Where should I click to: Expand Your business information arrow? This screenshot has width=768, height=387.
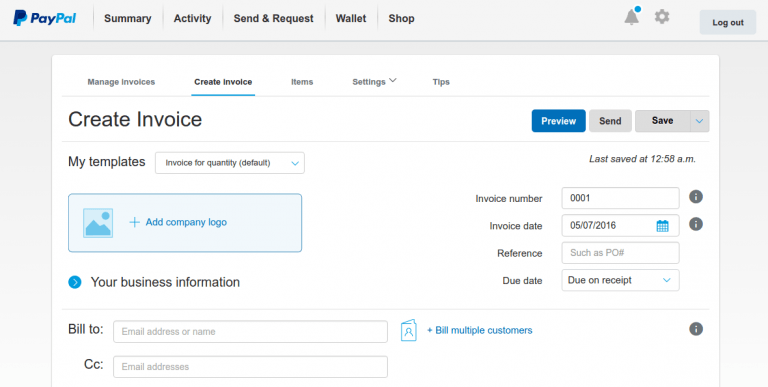coord(75,282)
